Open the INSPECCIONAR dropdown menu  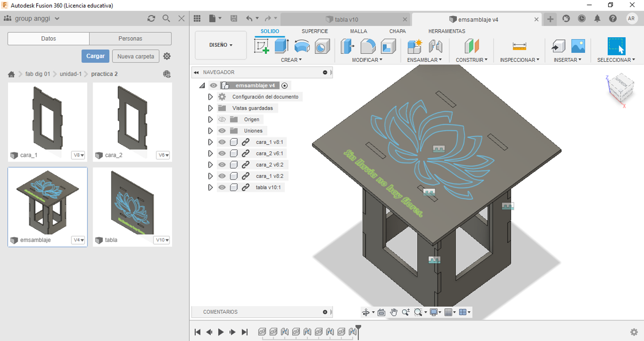coord(519,60)
